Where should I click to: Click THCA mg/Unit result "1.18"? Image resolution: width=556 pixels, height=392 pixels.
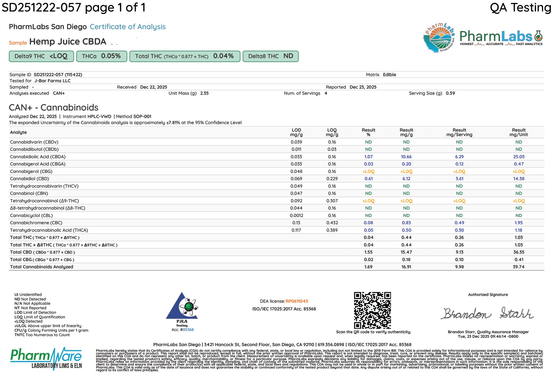pos(519,230)
